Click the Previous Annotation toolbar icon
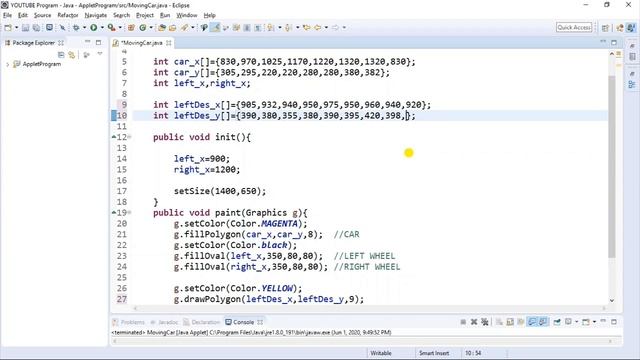 [288, 27]
